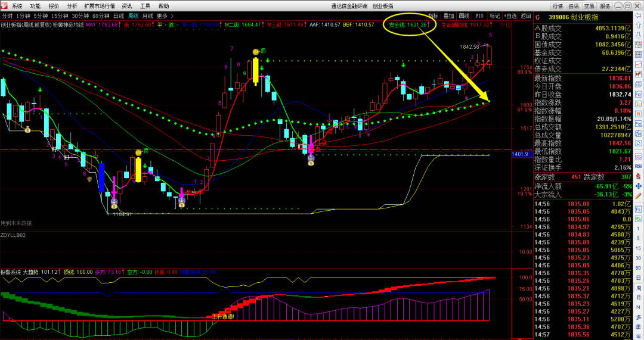This screenshot has width=644, height=340.
Task: Click the 报警系统 indicator panel label
Action: pos(11,272)
